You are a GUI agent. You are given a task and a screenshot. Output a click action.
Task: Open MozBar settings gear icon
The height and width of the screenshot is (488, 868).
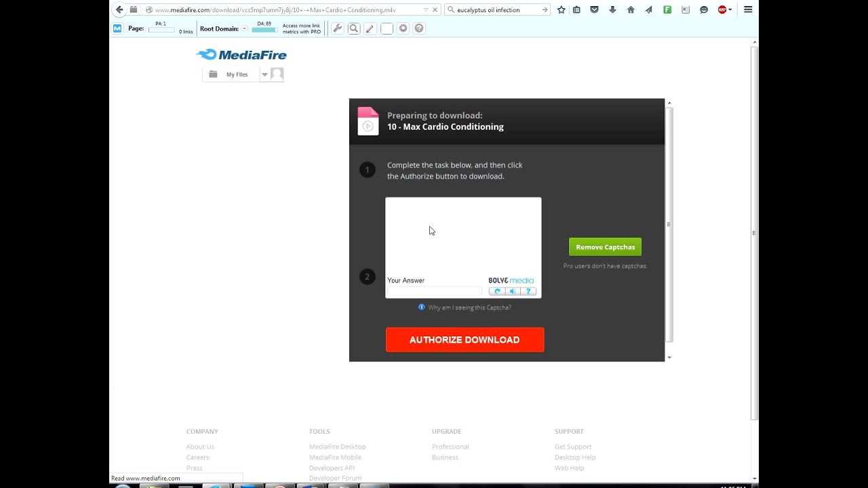[x=403, y=28]
